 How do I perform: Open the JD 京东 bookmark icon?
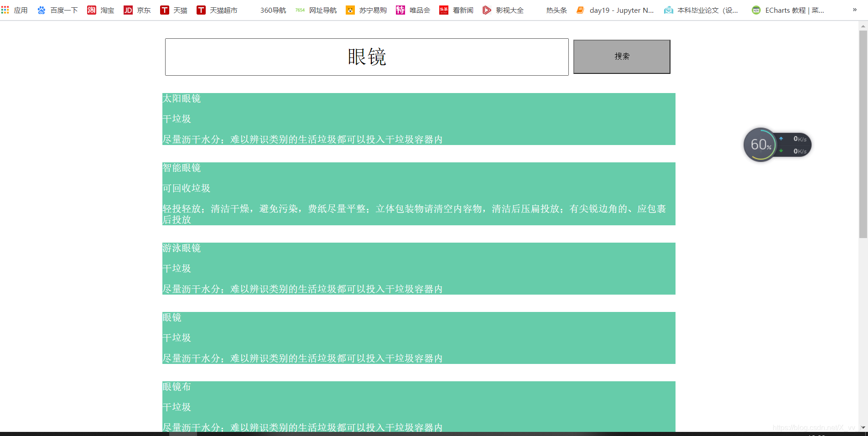(x=128, y=10)
